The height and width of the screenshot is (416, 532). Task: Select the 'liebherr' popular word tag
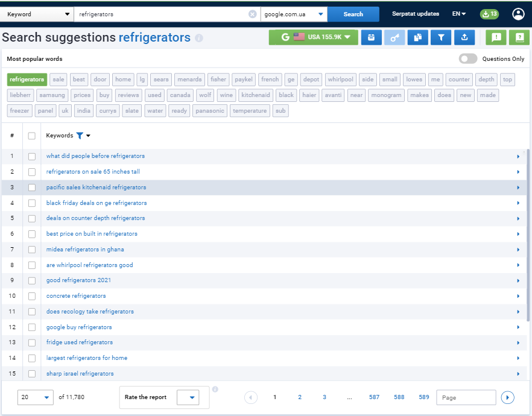pos(20,95)
